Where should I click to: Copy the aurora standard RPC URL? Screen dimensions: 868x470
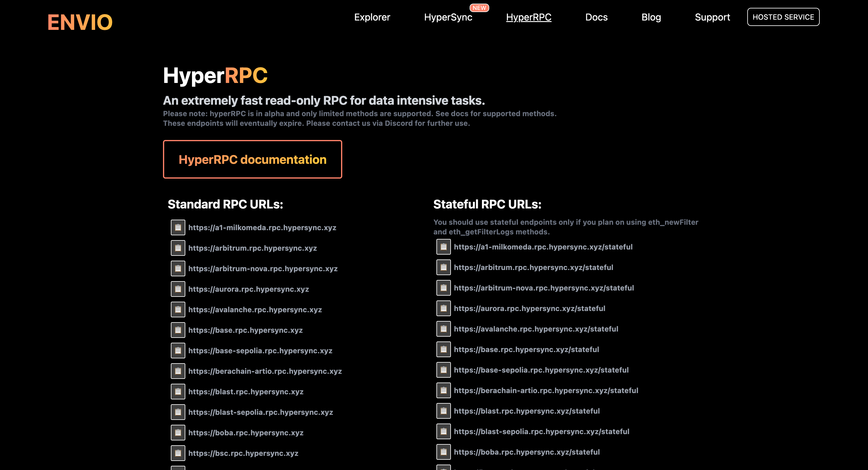pos(178,289)
